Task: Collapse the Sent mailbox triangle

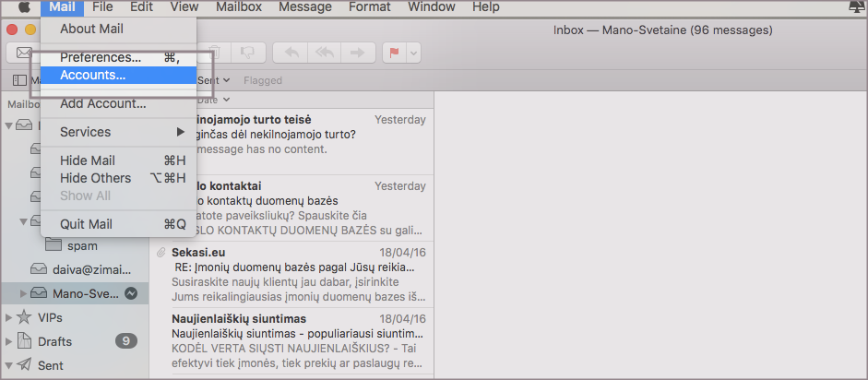Action: pos(9,365)
